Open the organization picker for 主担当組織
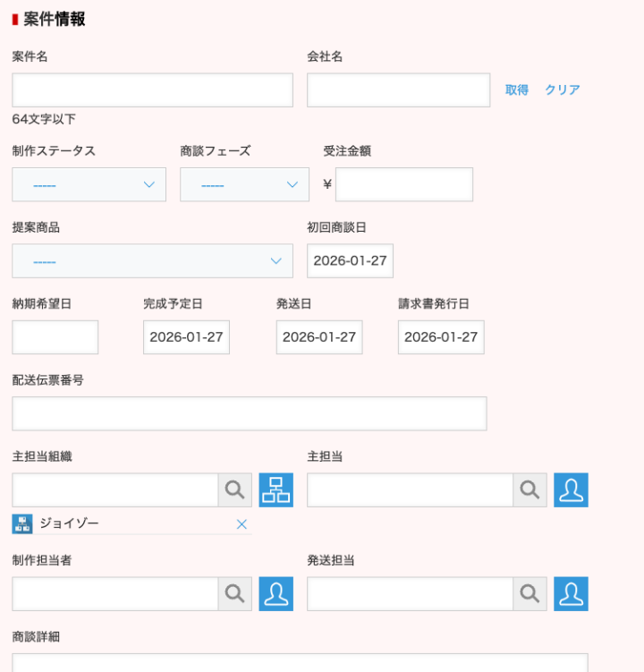Image resolution: width=644 pixels, height=672 pixels. (x=276, y=490)
